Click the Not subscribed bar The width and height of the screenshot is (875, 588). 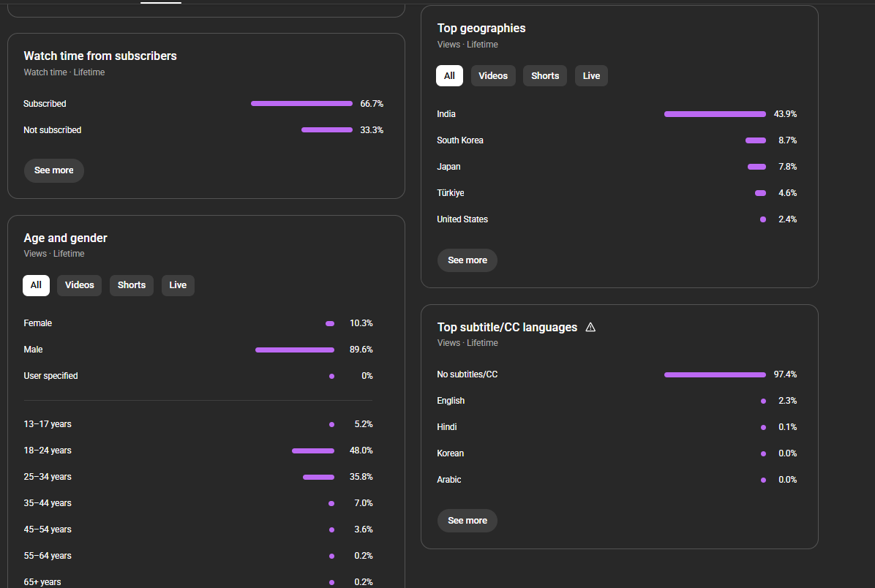tap(327, 130)
